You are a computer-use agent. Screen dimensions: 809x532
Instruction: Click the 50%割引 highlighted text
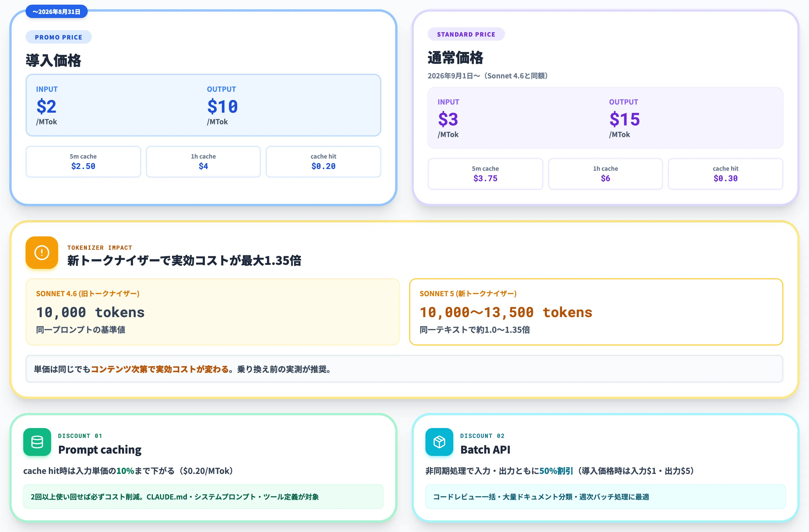[556, 471]
